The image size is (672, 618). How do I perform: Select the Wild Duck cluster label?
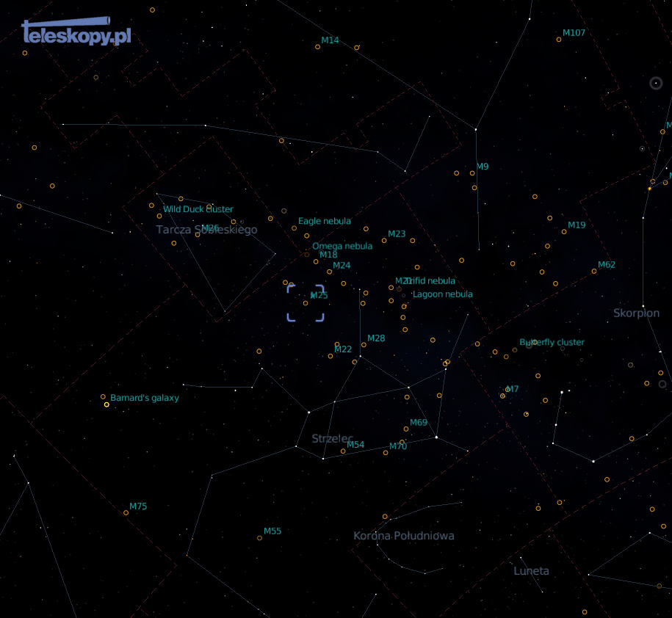tap(198, 209)
